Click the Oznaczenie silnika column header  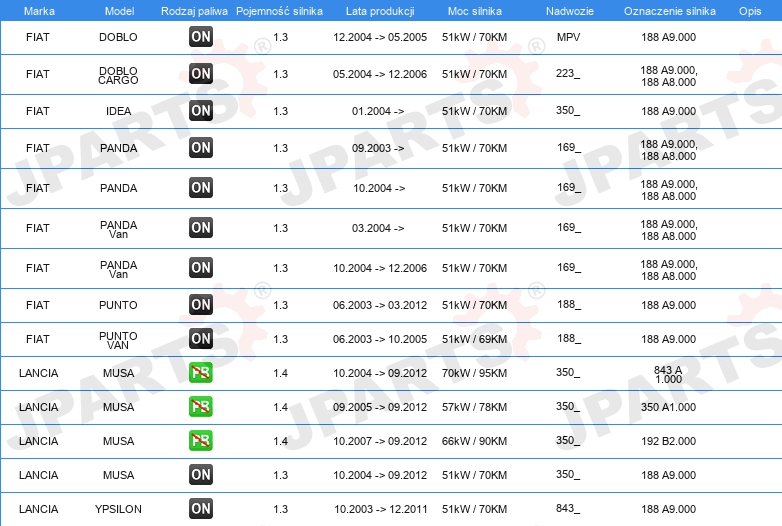(670, 11)
